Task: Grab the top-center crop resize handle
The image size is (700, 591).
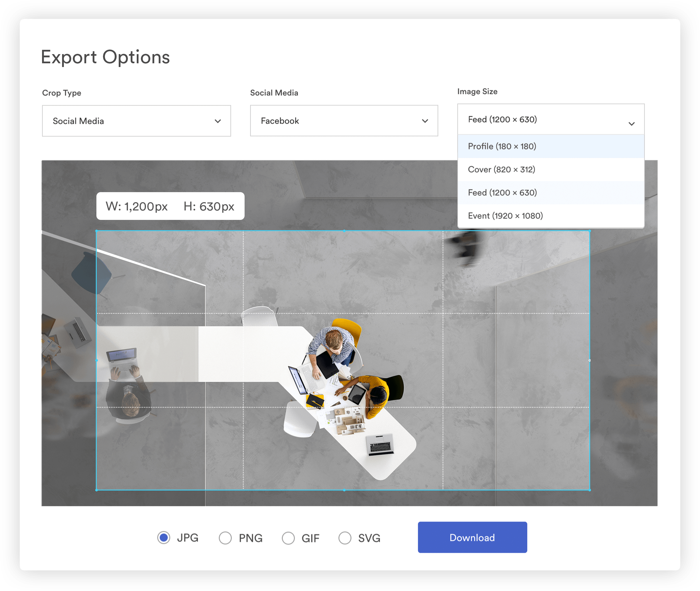Action: [x=344, y=231]
